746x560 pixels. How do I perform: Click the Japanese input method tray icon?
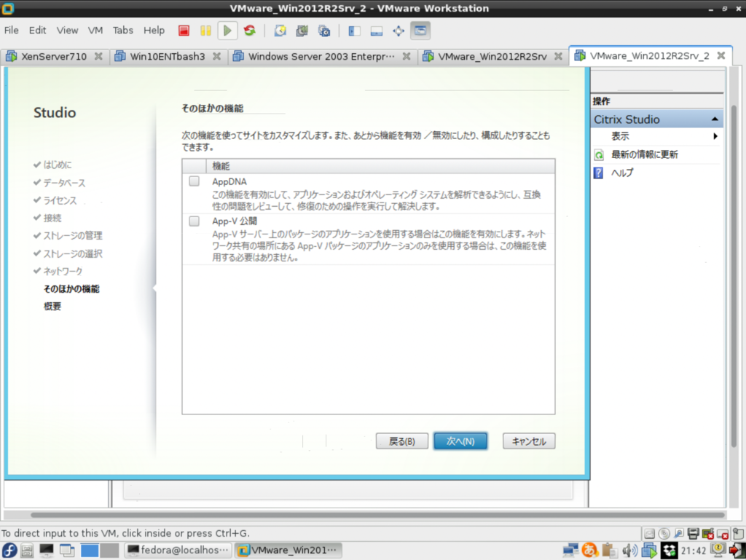pos(589,551)
